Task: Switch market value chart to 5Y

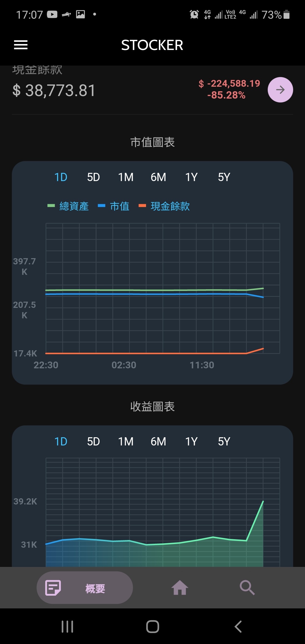Action: pyautogui.click(x=224, y=177)
